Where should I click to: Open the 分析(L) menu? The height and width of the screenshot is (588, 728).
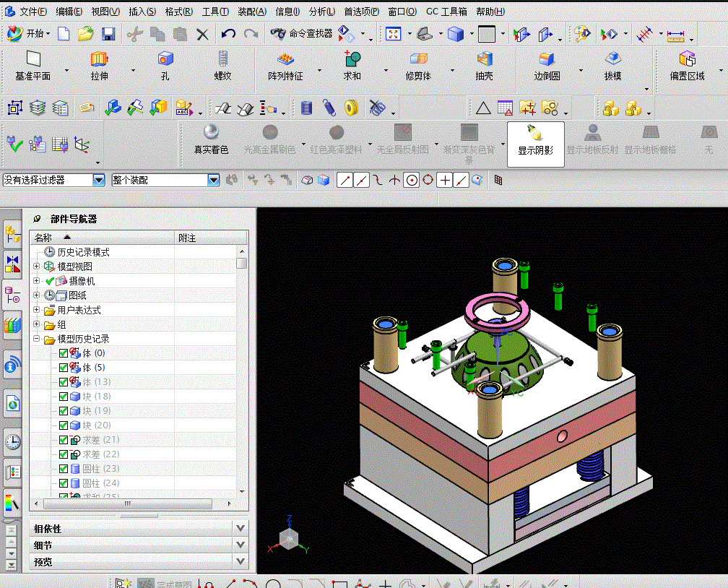[x=322, y=12]
